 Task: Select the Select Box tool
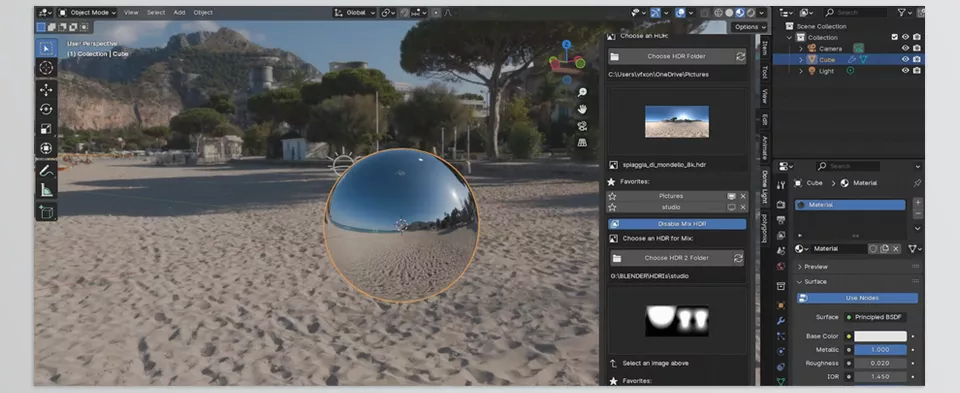[47, 48]
